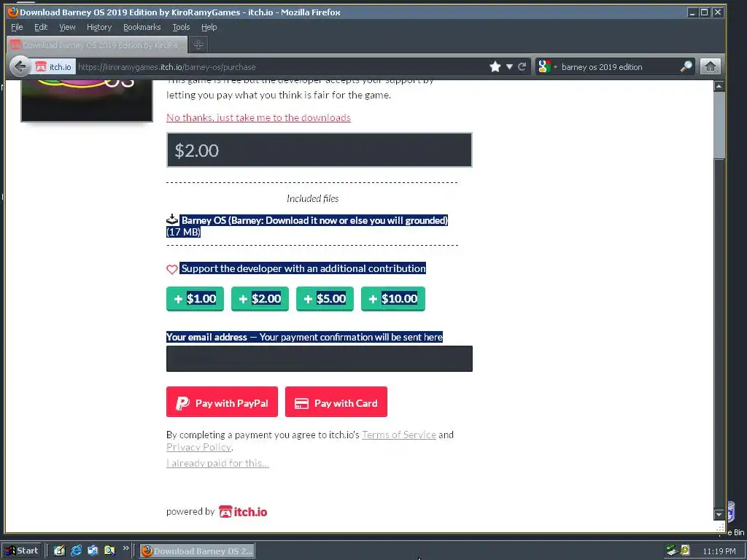Click the 11:19 PM taskbar clock
Image resolution: width=747 pixels, height=560 pixels.
(719, 551)
